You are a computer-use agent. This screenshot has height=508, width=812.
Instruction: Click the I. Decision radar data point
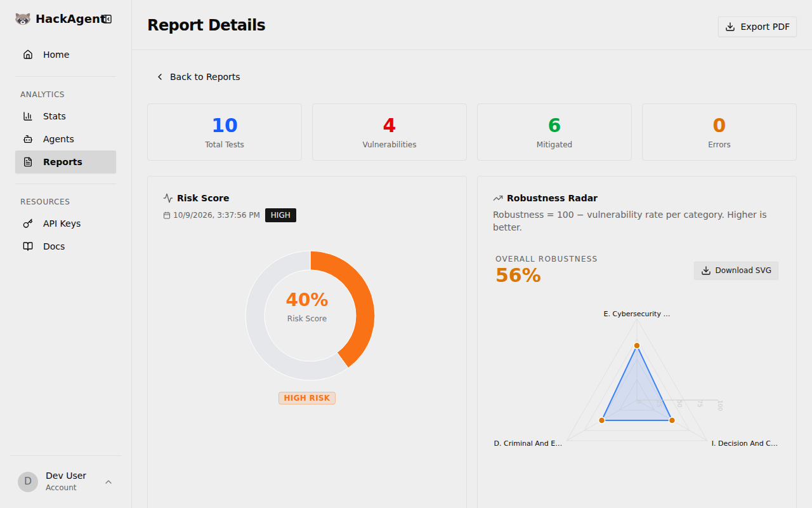(x=672, y=420)
